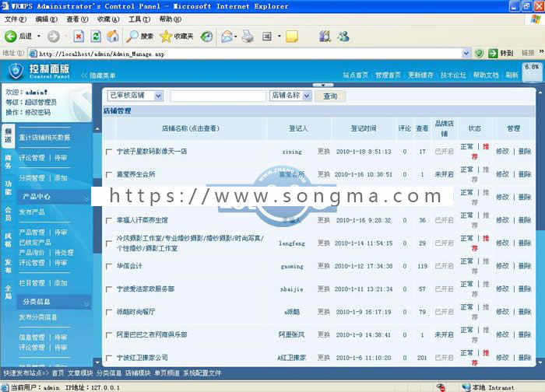Click the Print printer icon
This screenshot has height=392, width=545.
point(248,36)
